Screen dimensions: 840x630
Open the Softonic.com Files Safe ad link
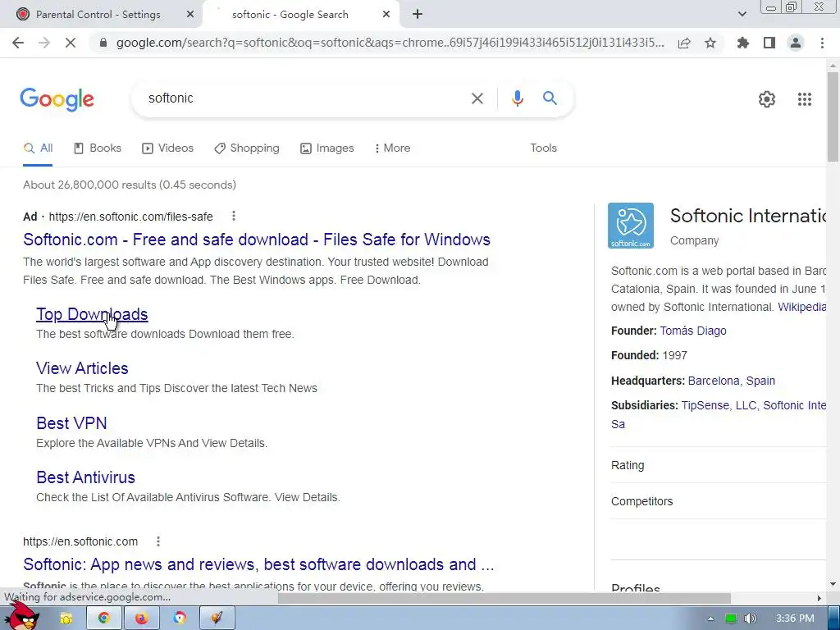pos(257,240)
